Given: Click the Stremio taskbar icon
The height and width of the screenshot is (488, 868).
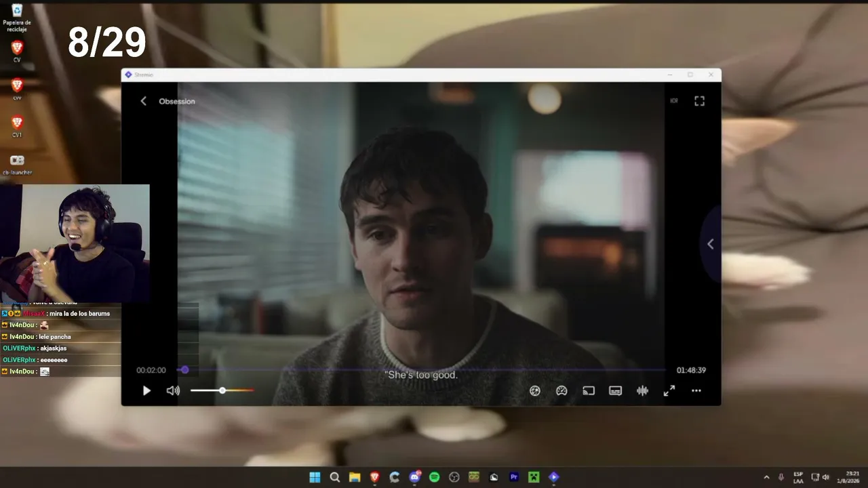Looking at the screenshot, I should 553,477.
